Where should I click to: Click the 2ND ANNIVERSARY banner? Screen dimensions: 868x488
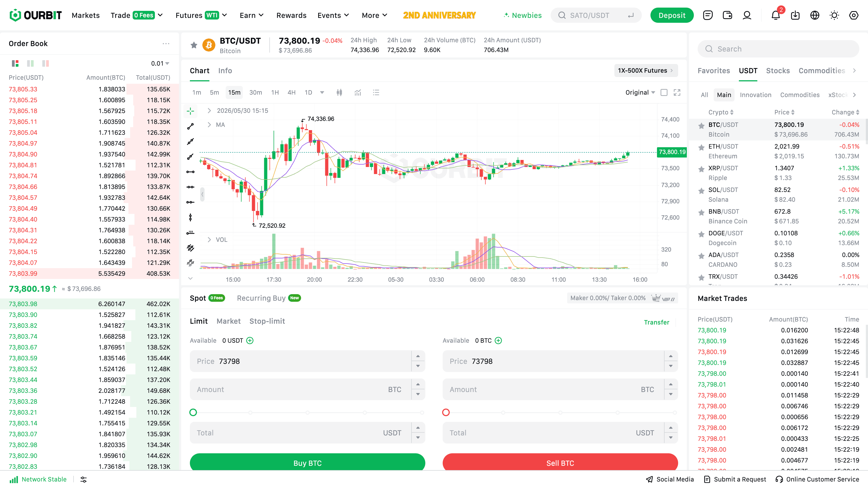coord(439,15)
